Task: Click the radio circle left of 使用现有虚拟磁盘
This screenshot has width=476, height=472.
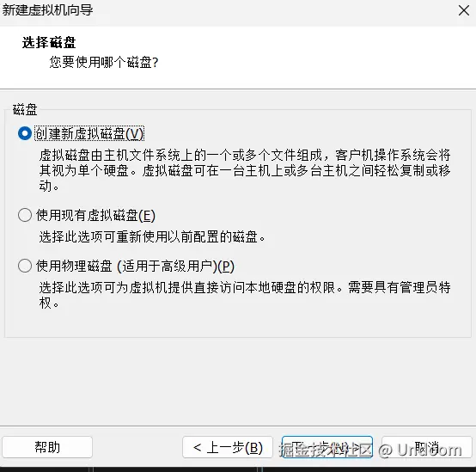Action: coord(25,215)
